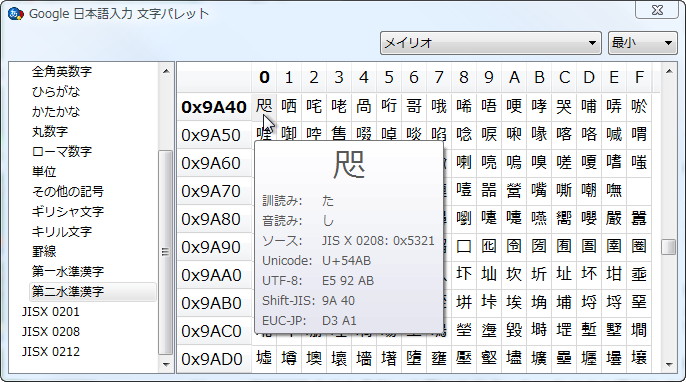Select character 售 in row 0x9A50 column 3
The width and height of the screenshot is (686, 382).
(339, 133)
